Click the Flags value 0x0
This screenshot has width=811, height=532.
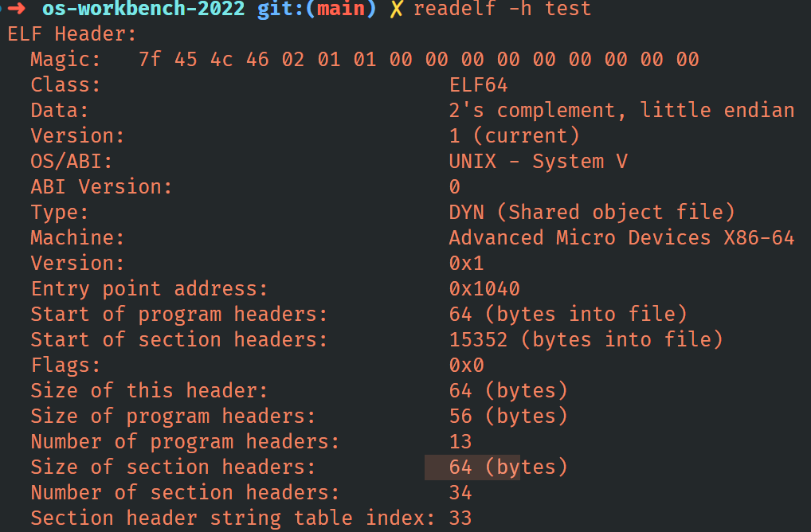tap(466, 366)
